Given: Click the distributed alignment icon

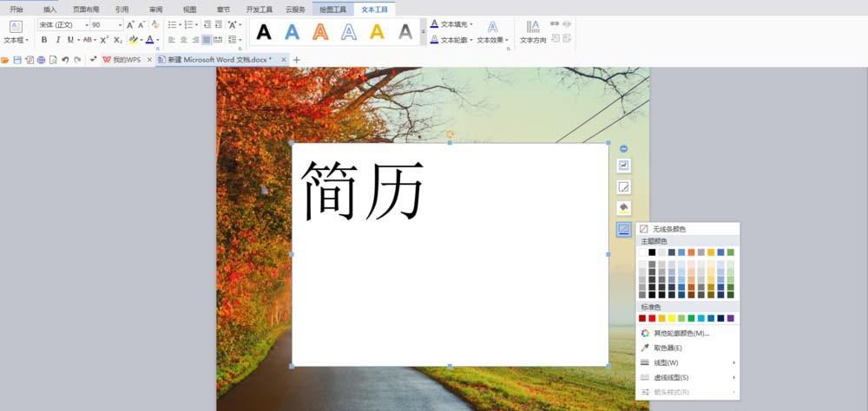Looking at the screenshot, I should (218, 40).
